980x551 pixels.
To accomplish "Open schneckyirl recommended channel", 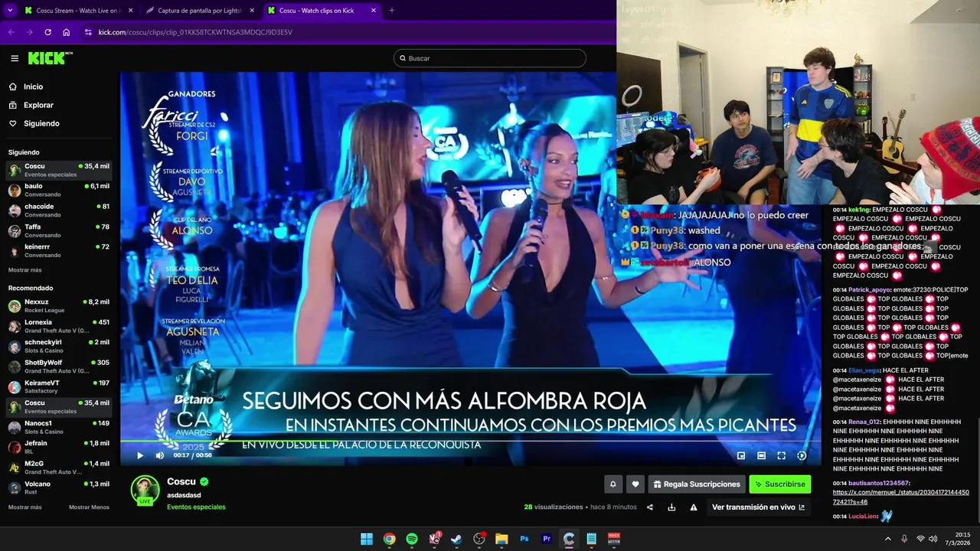I will (x=59, y=346).
